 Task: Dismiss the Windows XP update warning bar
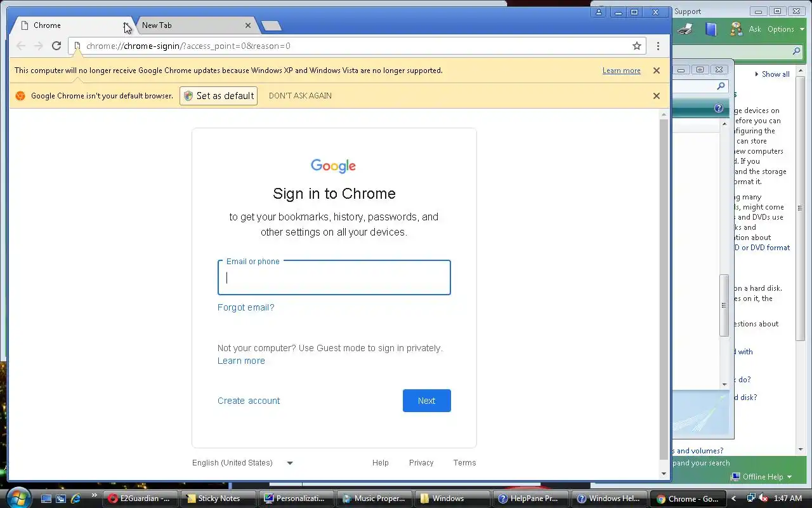[x=657, y=70]
